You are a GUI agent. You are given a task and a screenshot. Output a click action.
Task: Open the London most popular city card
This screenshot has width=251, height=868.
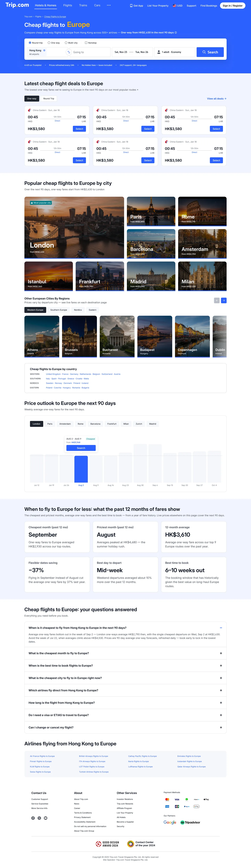[74, 227]
